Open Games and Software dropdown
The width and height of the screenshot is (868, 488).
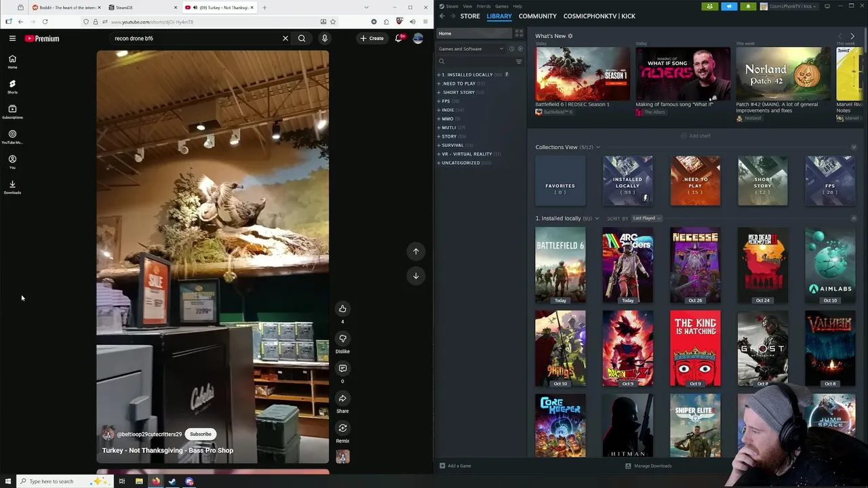pos(471,49)
